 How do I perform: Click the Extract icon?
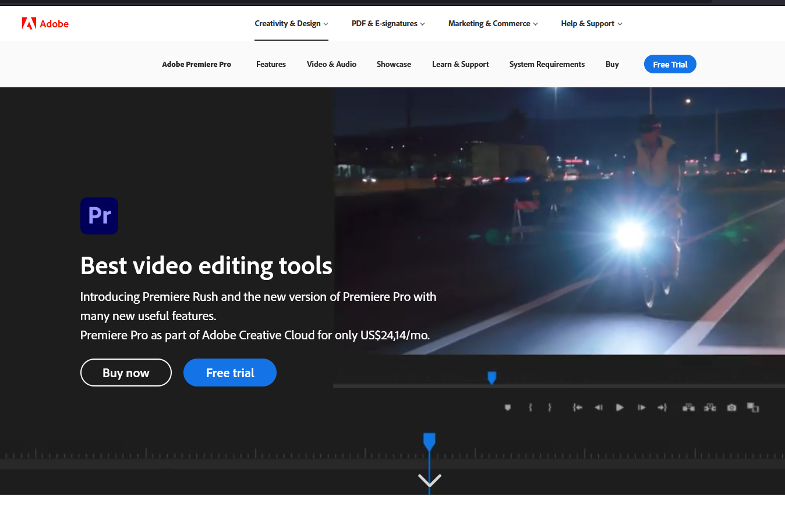point(710,407)
